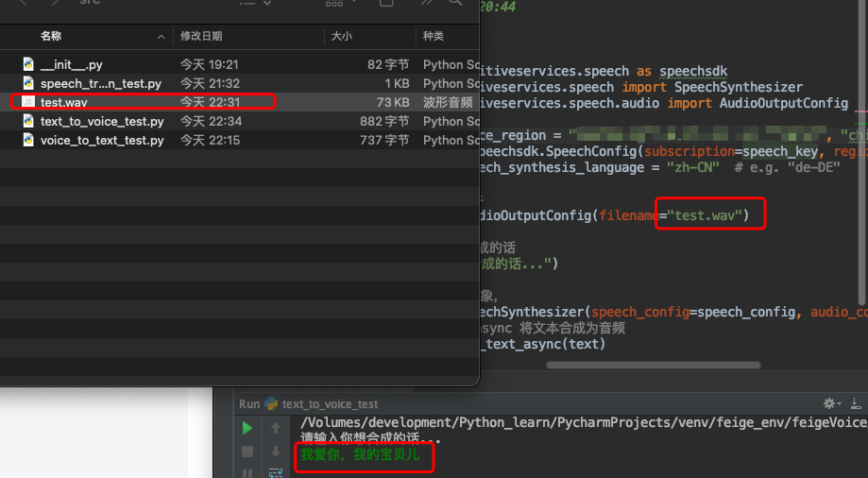
Task: Place cursor on "test.wav" string in code
Action: 705,214
